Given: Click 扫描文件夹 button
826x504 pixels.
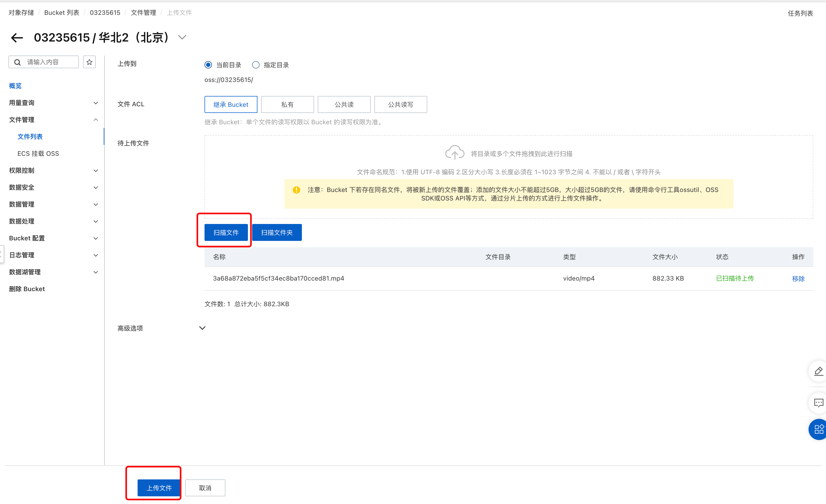Looking at the screenshot, I should point(277,232).
